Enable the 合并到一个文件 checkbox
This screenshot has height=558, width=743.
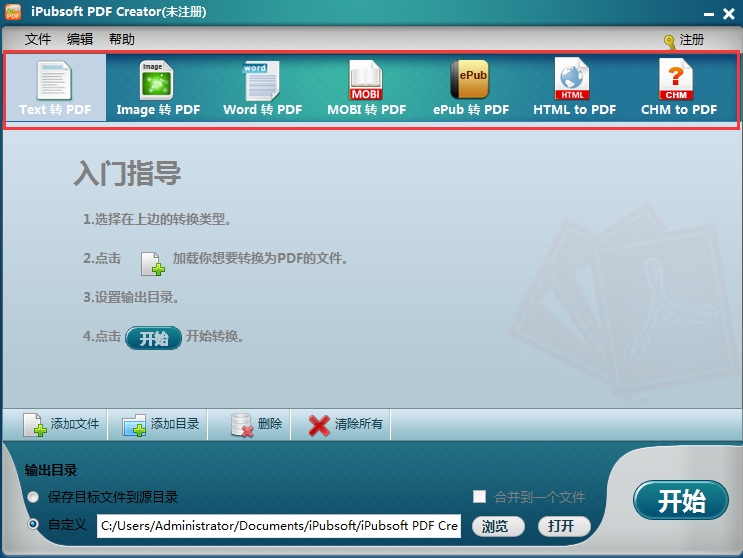point(479,496)
